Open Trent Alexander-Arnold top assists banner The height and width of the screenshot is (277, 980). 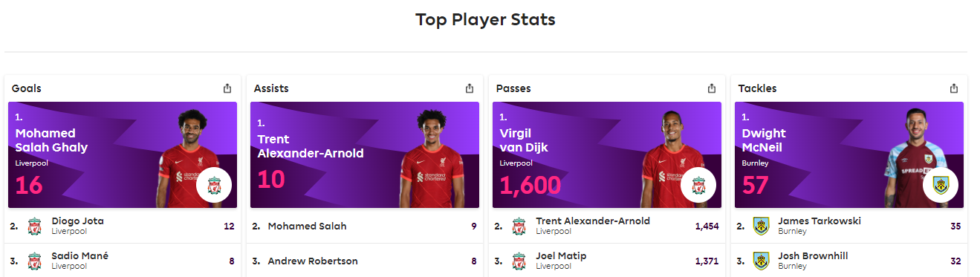(365, 155)
